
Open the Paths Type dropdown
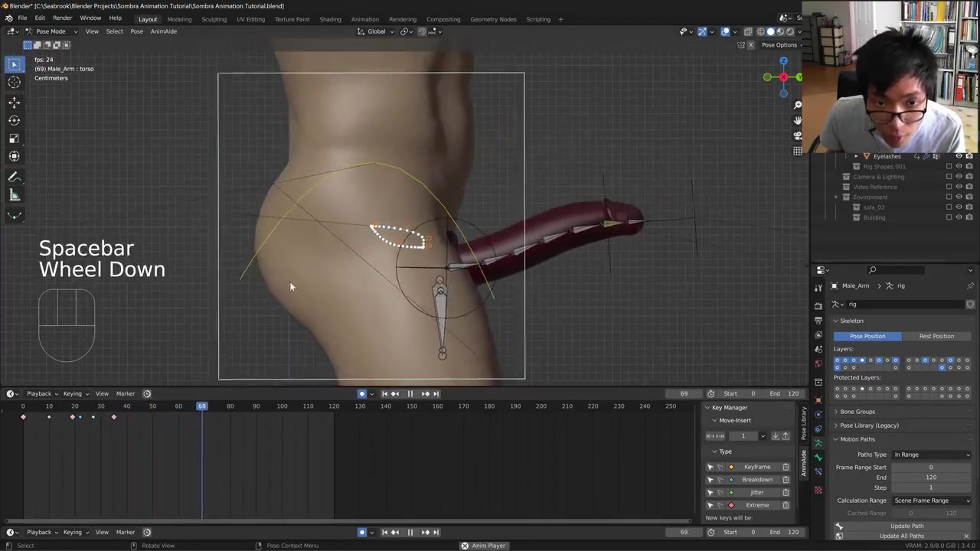pyautogui.click(x=932, y=455)
